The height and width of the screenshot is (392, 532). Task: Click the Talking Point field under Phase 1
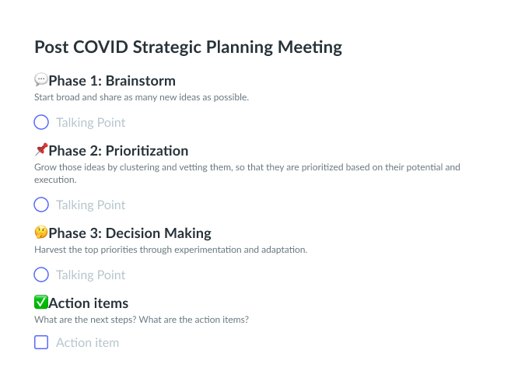click(90, 122)
